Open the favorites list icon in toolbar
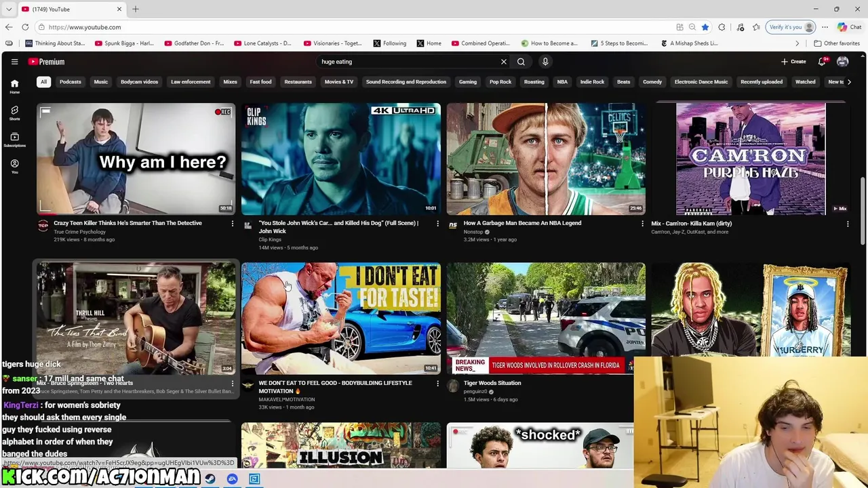 point(756,27)
